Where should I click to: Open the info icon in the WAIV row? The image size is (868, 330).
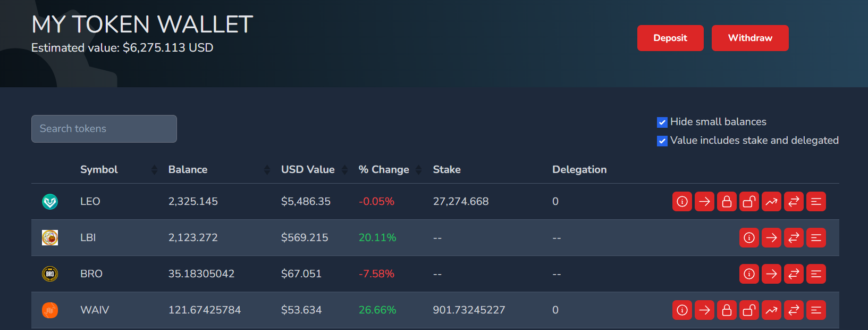coord(682,310)
